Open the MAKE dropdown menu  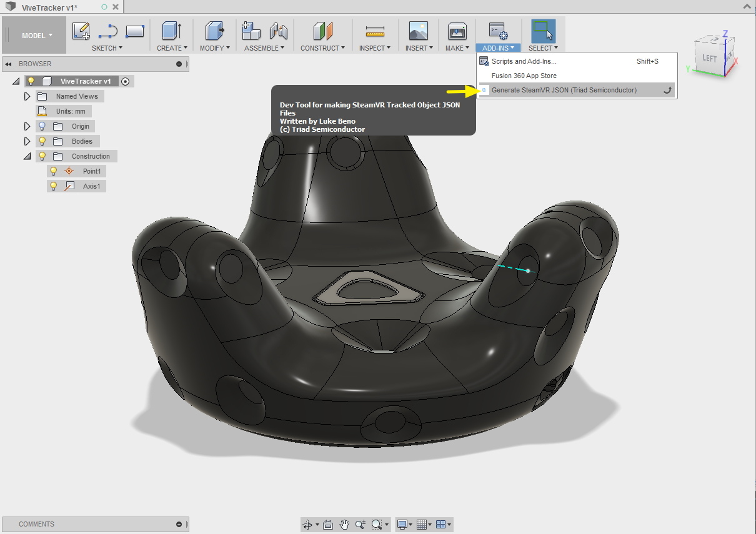pos(457,48)
